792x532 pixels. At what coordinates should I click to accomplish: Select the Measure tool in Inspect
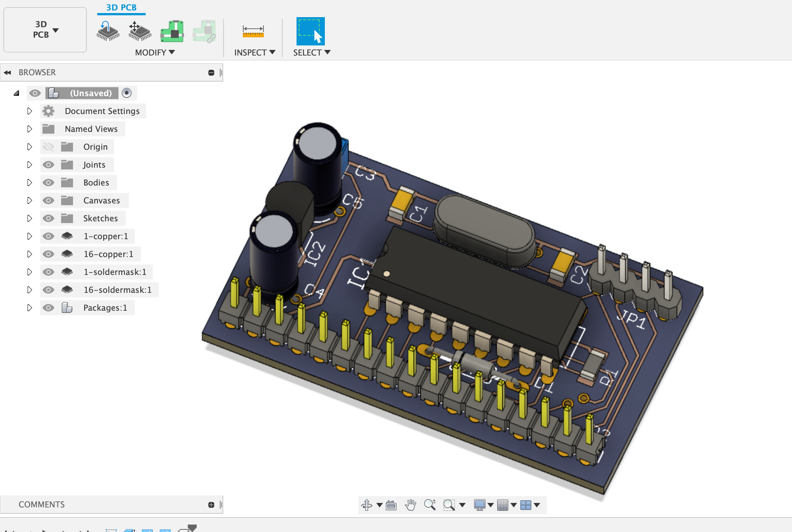coord(253,32)
